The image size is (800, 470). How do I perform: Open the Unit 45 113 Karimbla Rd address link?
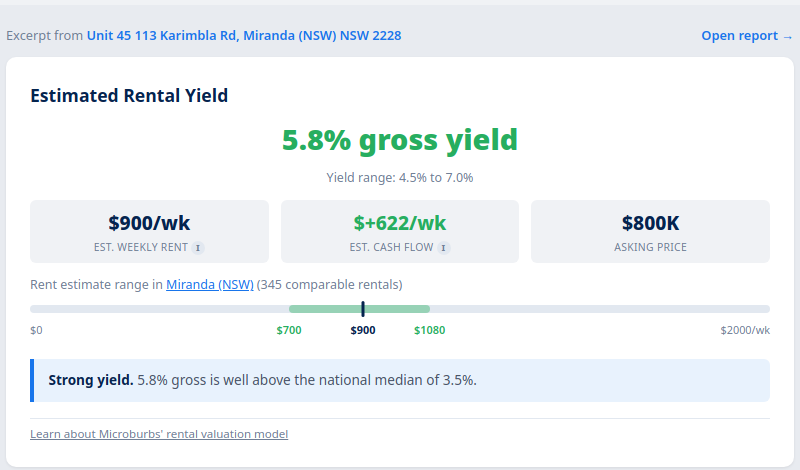click(x=244, y=35)
